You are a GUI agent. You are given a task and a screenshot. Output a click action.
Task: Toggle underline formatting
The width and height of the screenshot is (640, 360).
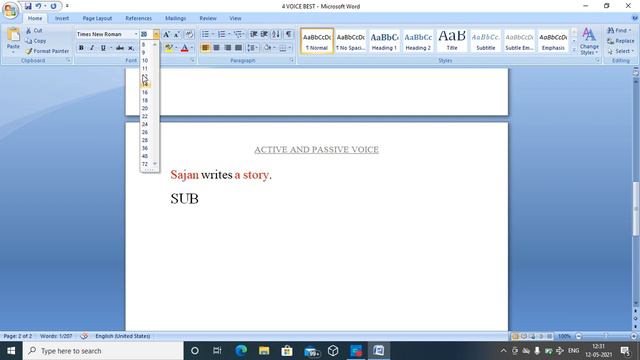pyautogui.click(x=103, y=48)
